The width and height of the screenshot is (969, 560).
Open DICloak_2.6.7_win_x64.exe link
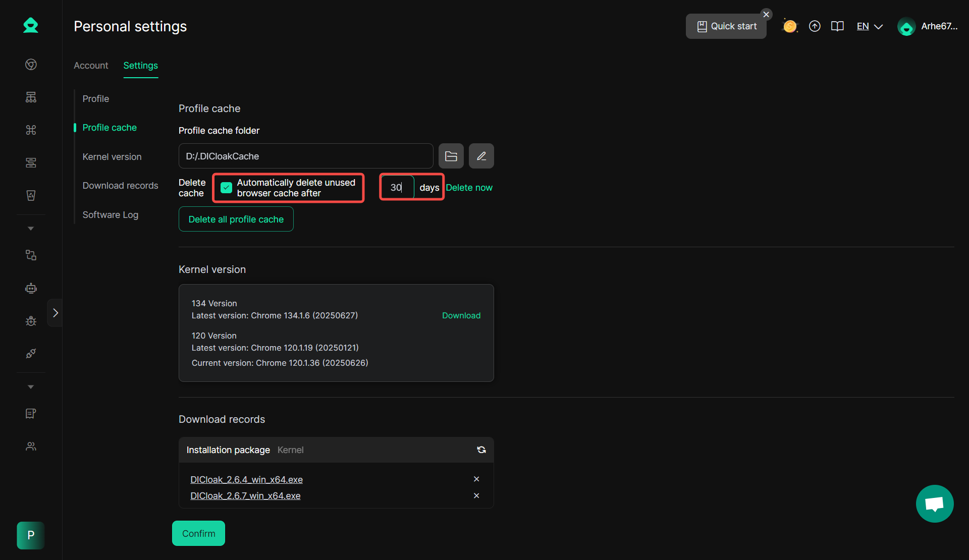245,496
